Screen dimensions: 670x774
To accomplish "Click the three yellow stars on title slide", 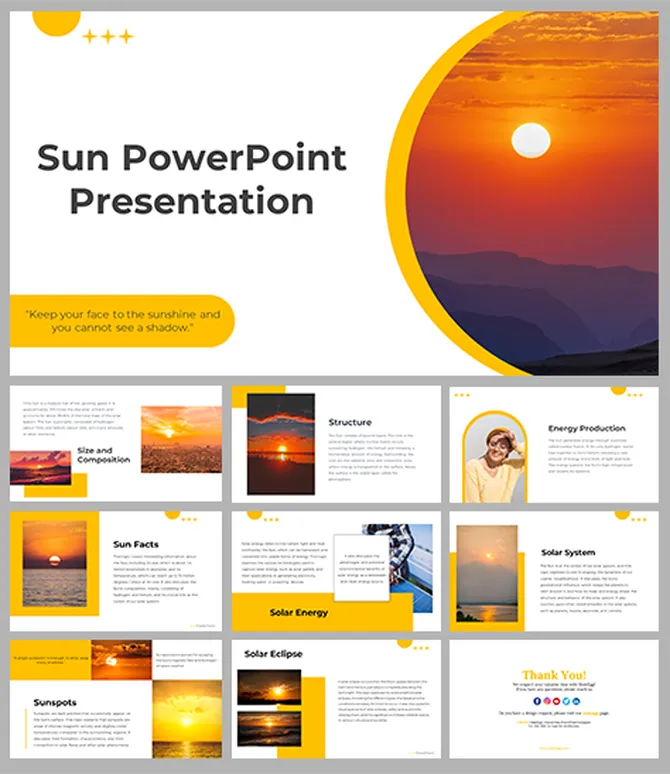I will coord(107,37).
